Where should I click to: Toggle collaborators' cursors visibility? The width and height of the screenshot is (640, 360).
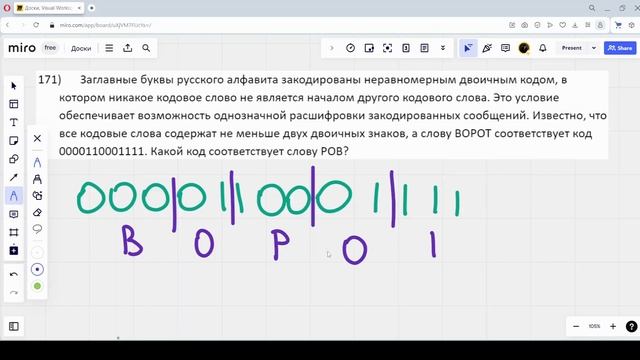click(468, 48)
